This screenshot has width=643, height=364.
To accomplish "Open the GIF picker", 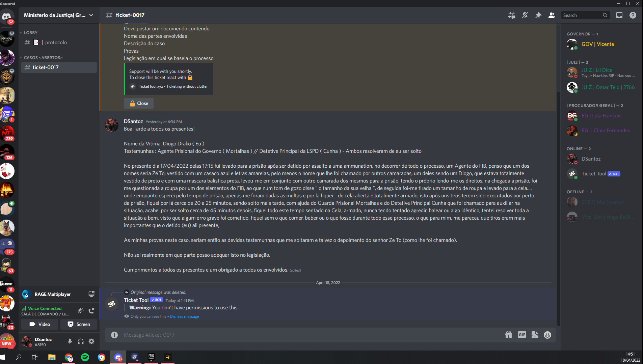I will click(522, 335).
